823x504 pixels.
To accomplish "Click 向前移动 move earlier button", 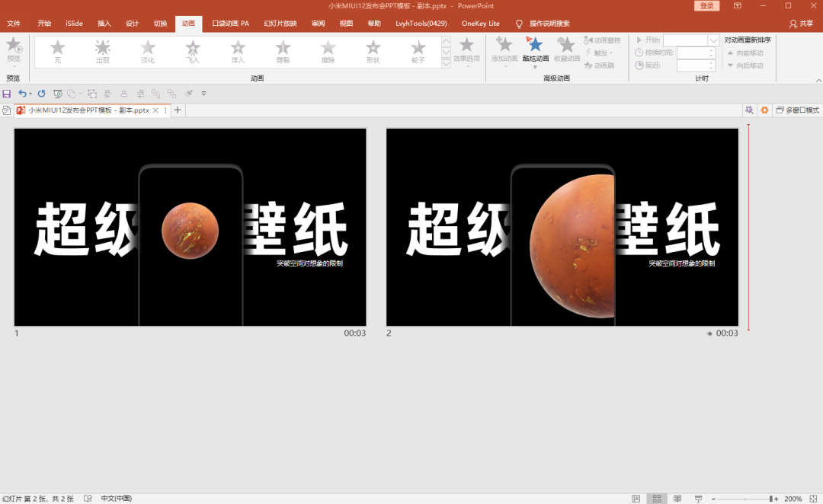I will pos(745,53).
